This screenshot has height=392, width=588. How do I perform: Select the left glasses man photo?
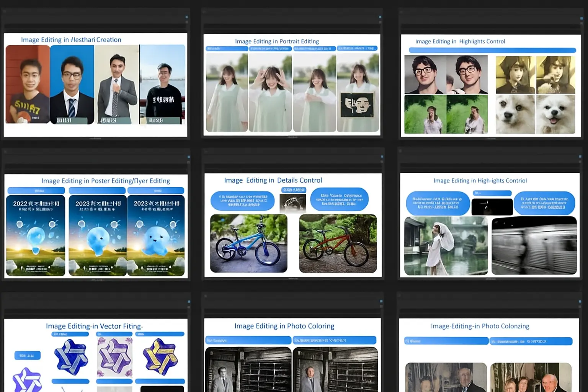[x=425, y=75]
